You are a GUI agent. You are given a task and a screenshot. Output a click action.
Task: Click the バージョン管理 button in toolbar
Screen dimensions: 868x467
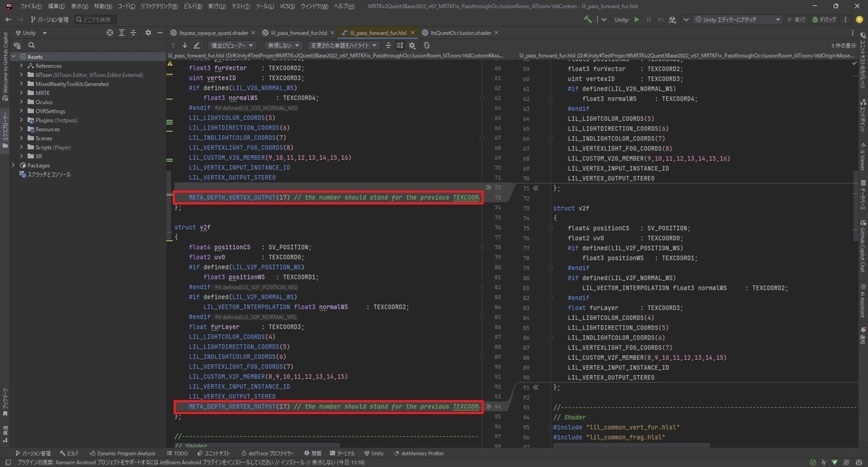coord(48,20)
